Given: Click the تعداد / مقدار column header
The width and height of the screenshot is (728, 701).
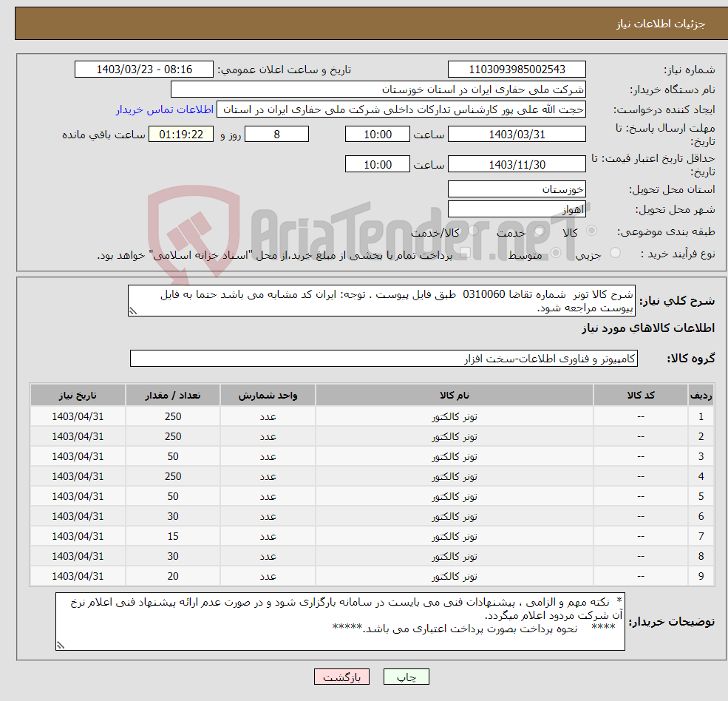Looking at the screenshot, I should (173, 396).
